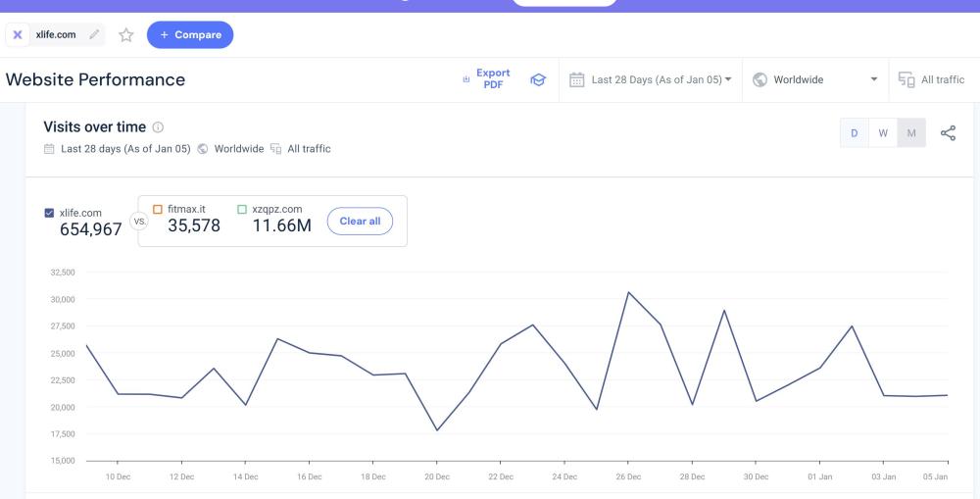This screenshot has width=980, height=499.
Task: Enable the fitmax.it comparison checkbox
Action: coord(158,209)
